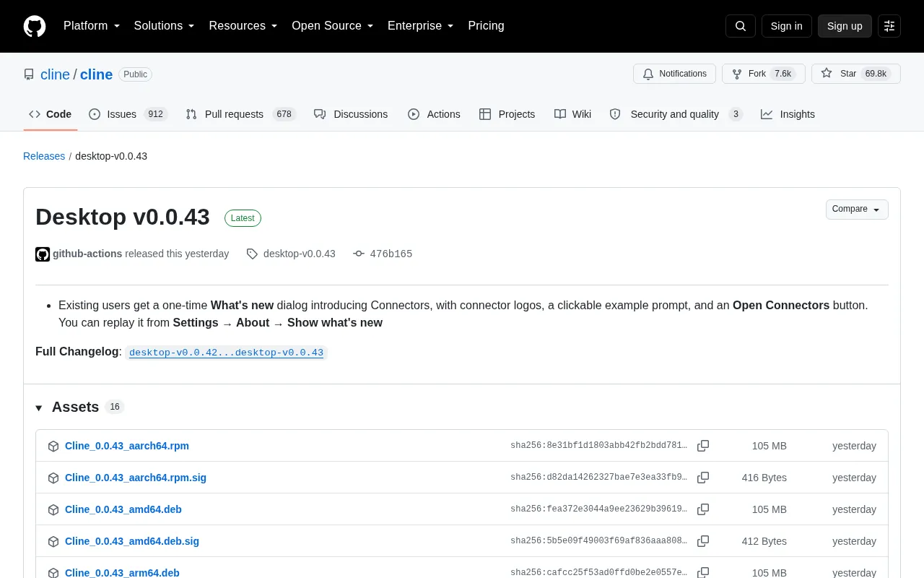The width and height of the screenshot is (924, 578).
Task: Download Cline_0.0.43_aarch64.rpm.sig
Action: tap(136, 478)
